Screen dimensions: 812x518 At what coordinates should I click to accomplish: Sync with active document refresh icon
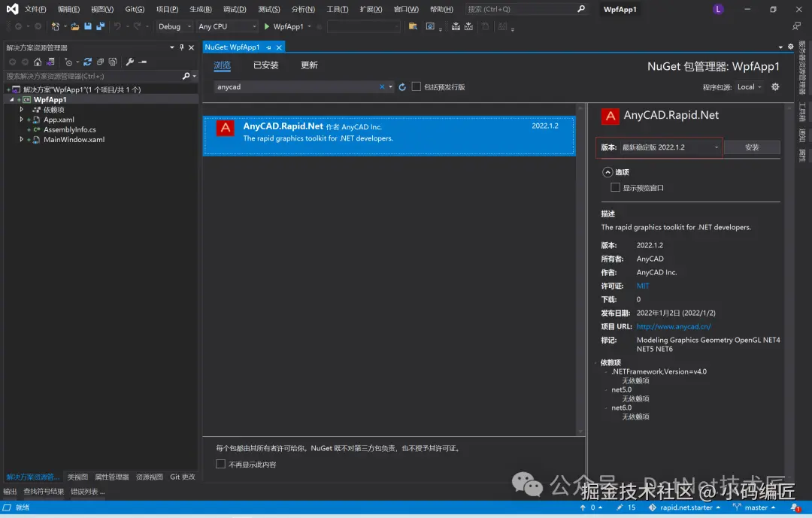(x=87, y=62)
